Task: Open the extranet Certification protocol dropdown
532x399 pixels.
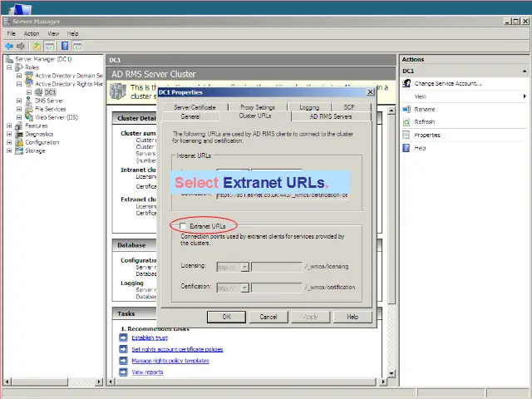Action: point(244,288)
